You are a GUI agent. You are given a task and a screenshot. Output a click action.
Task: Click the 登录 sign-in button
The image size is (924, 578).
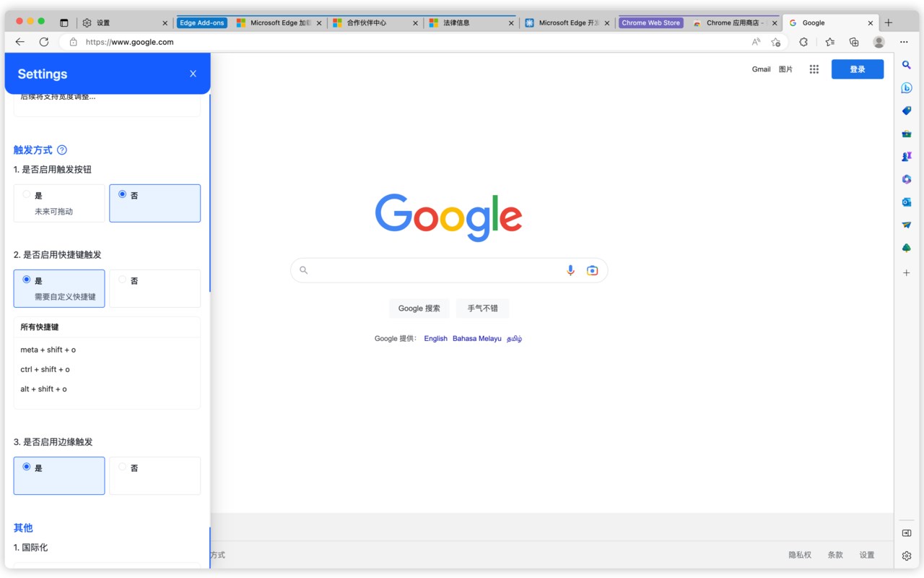pyautogui.click(x=858, y=69)
